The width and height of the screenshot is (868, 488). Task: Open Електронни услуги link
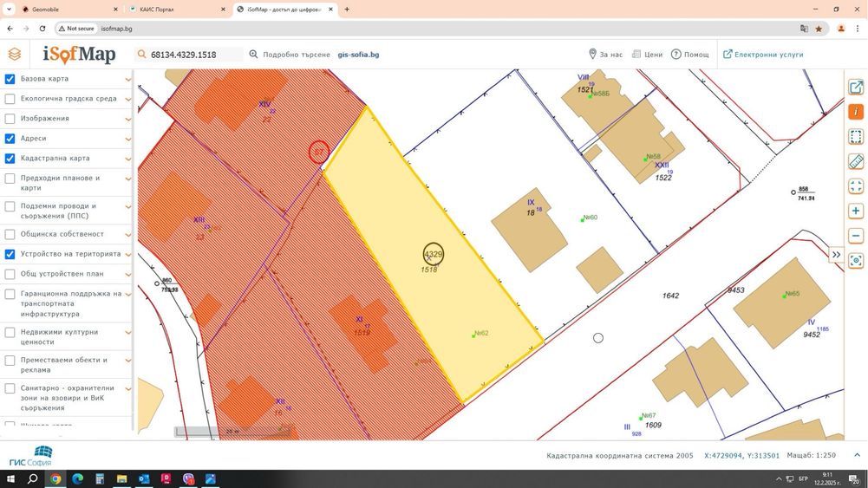(x=763, y=55)
